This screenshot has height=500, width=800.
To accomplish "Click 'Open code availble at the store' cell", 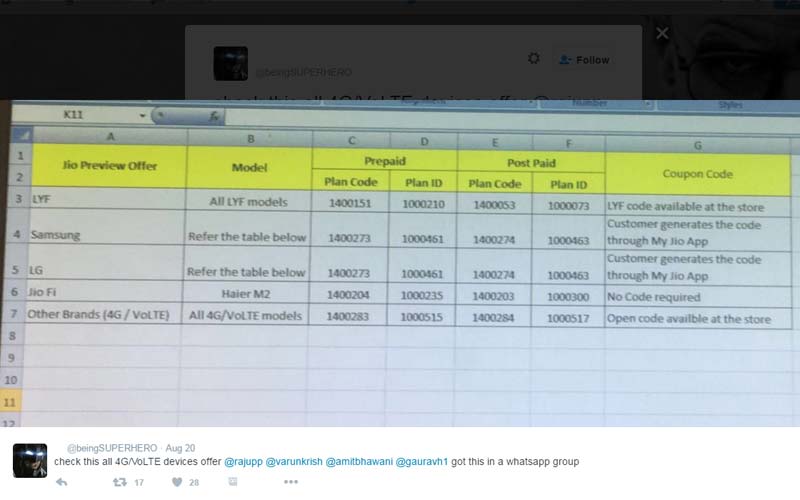I will click(698, 319).
